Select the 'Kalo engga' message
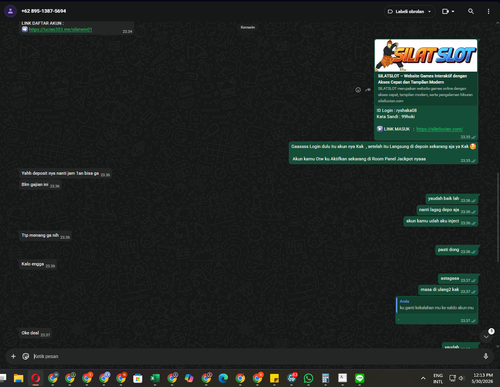The height and width of the screenshot is (387, 500). point(38,264)
